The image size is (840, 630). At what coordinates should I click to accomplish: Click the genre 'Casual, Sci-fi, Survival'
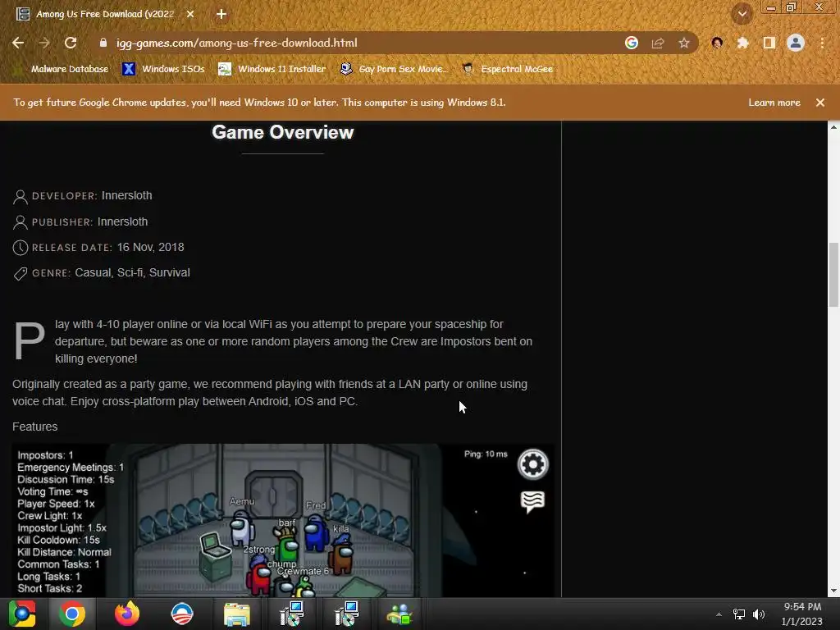(132, 272)
